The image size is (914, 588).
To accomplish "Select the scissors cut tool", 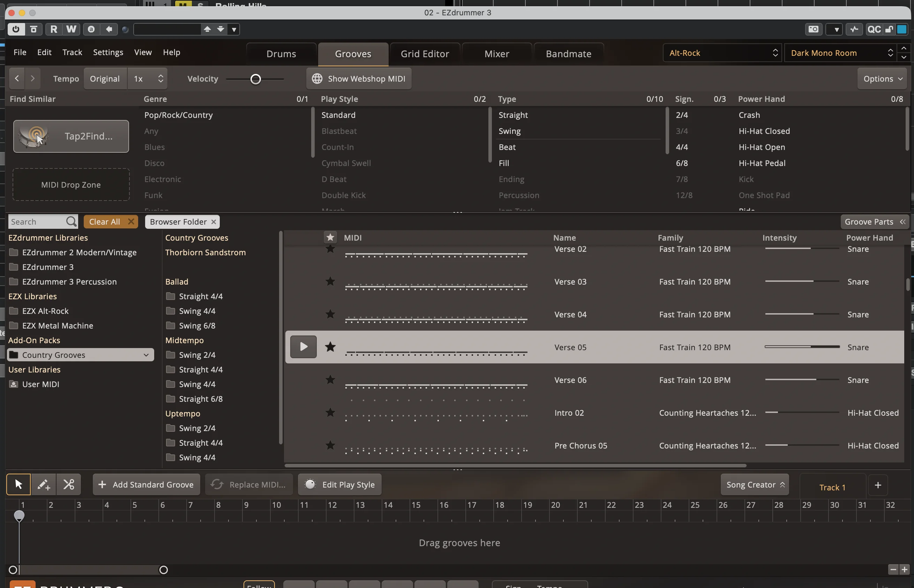I will coord(69,484).
